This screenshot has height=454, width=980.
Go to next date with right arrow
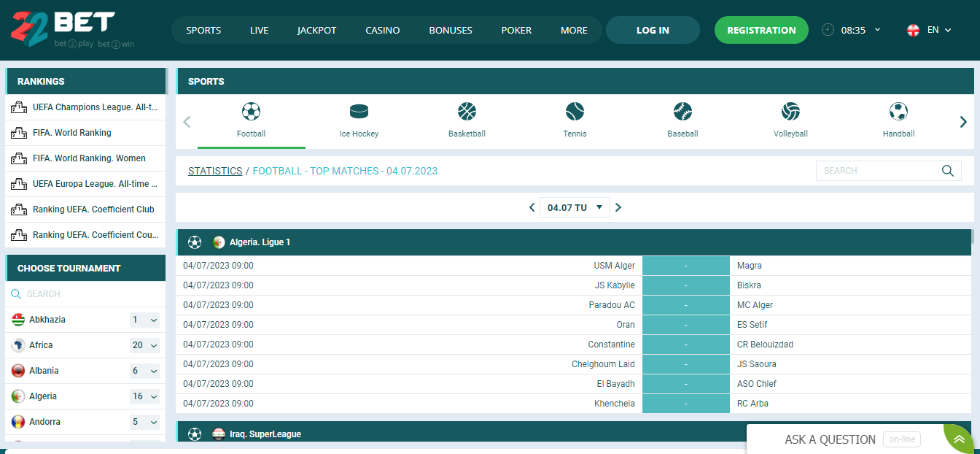[x=618, y=207]
